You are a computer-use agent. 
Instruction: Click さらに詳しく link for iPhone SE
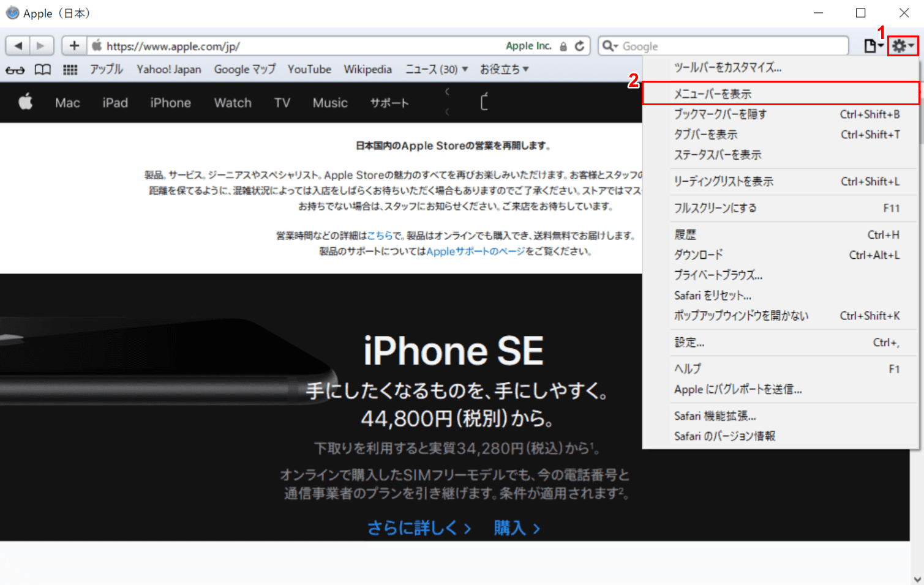419,527
